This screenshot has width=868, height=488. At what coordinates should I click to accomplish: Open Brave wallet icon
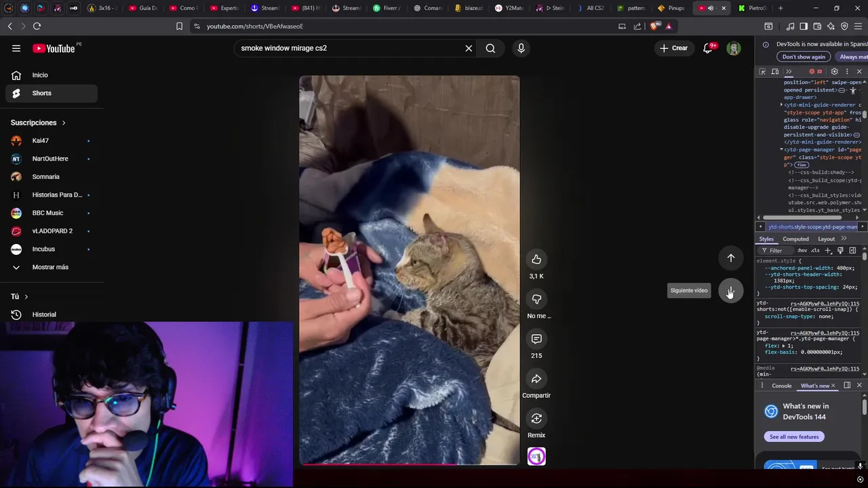[x=817, y=26]
